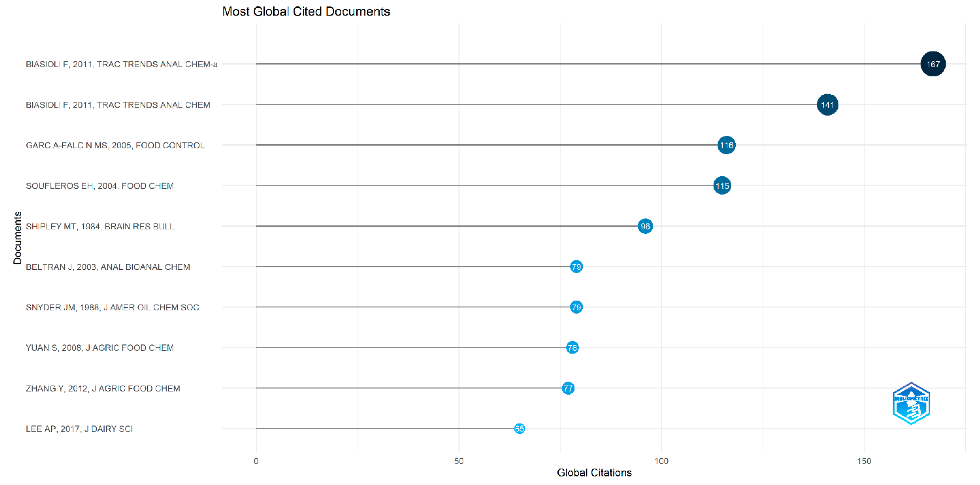Click the circle marker showing 96
Image resolution: width=980 pixels, height=485 pixels.
tap(645, 226)
